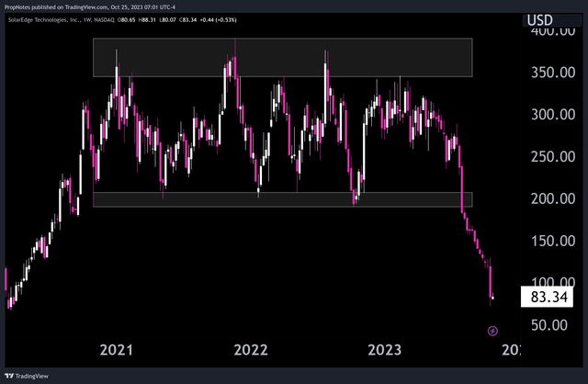The height and width of the screenshot is (384, 588).
Task: Click the lower support zone rectangle near 200
Action: click(x=282, y=199)
